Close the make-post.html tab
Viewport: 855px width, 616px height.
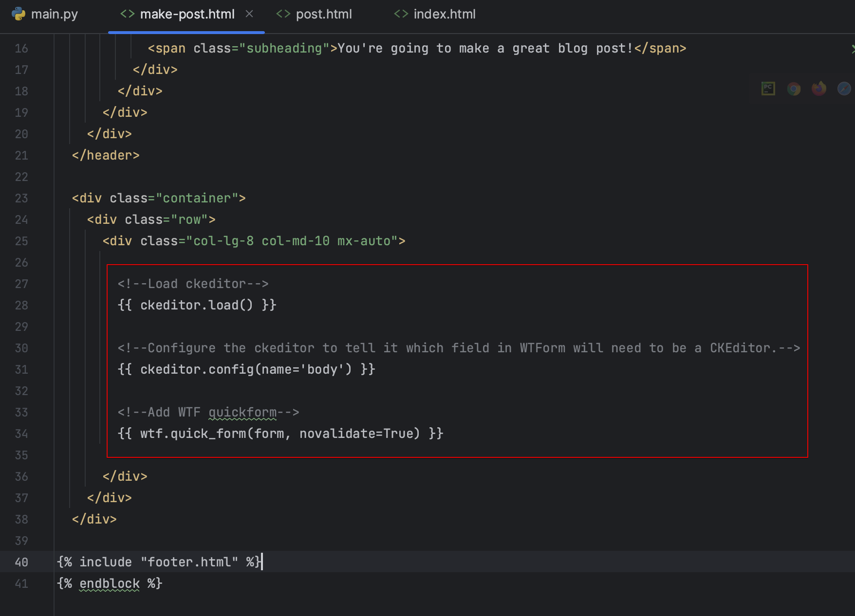tap(249, 14)
